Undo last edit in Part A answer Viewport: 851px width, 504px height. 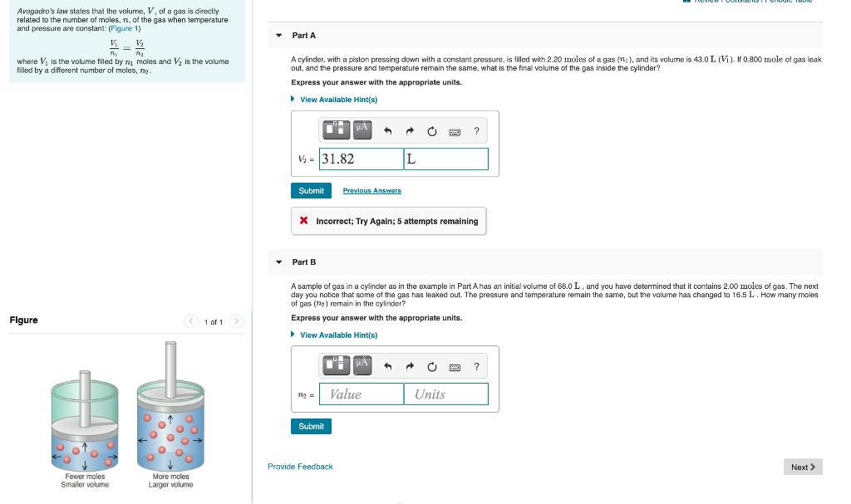[x=387, y=130]
